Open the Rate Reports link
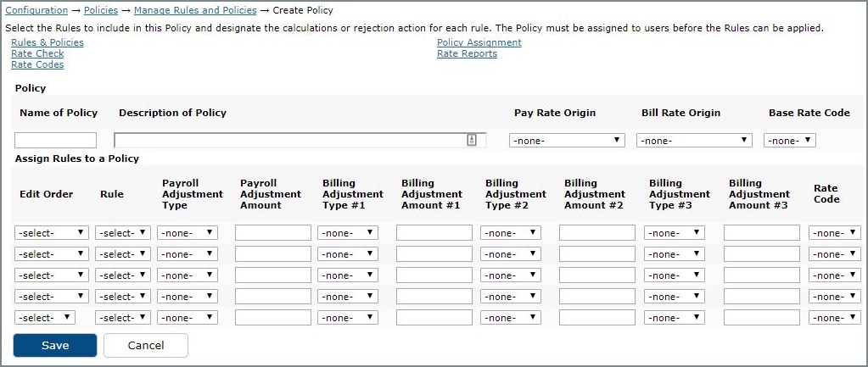868x367 pixels. (468, 53)
